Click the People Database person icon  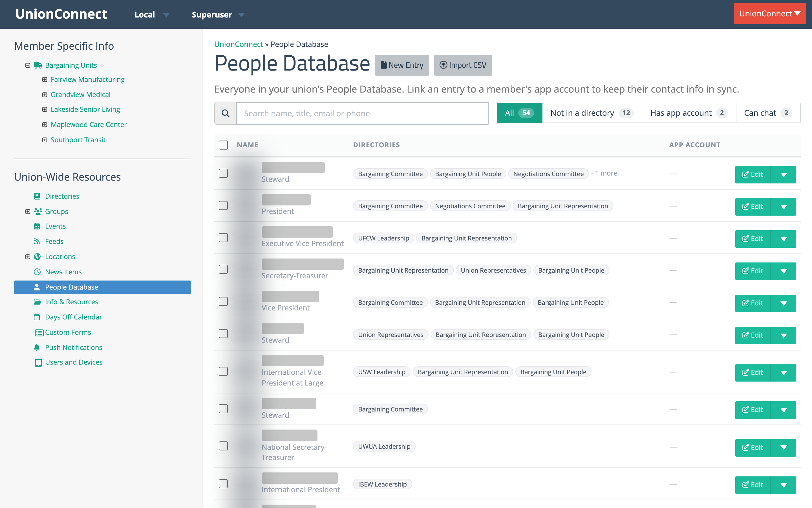[x=37, y=287]
